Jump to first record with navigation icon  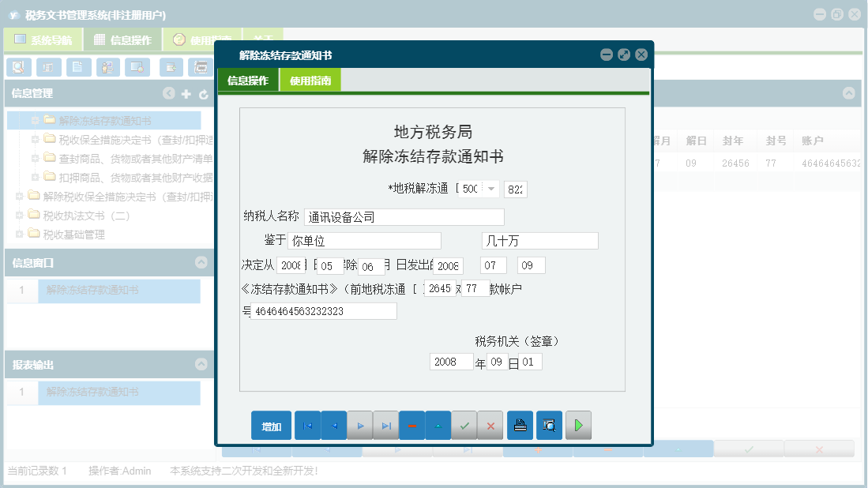(308, 425)
